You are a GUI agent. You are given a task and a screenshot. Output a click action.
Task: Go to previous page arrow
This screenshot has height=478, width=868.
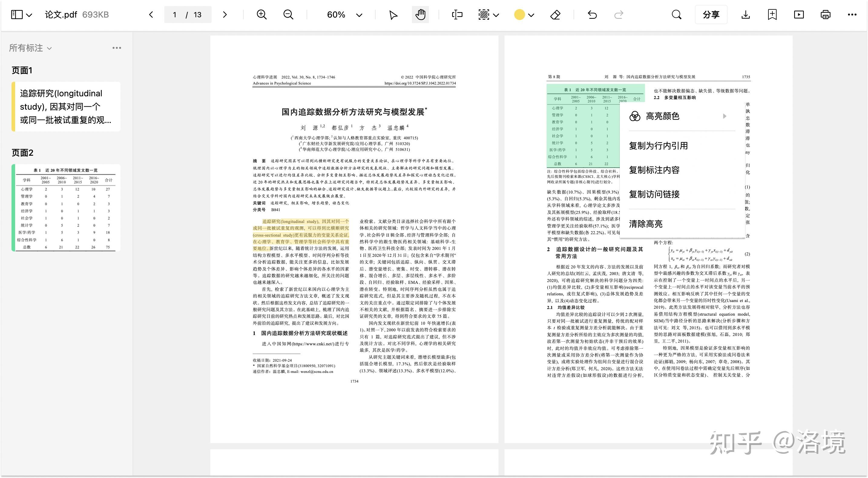tap(151, 15)
